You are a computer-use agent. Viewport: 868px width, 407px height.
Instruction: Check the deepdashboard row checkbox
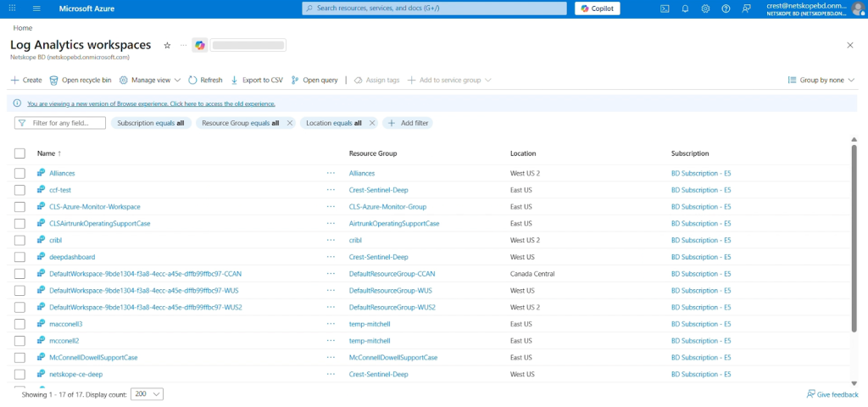point(20,257)
